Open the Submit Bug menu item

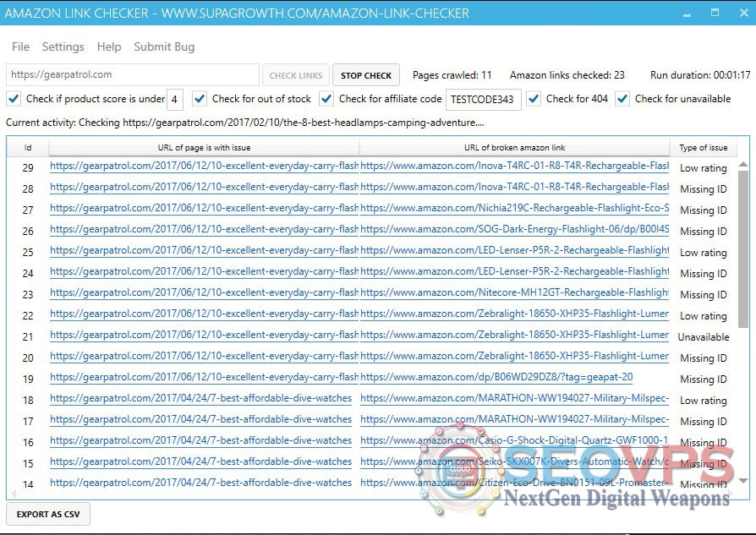click(x=164, y=46)
